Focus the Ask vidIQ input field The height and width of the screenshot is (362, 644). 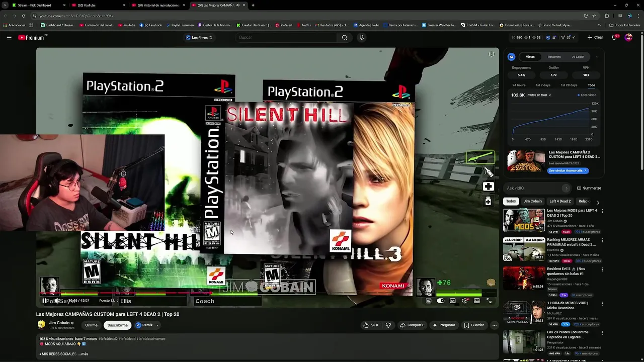tap(533, 188)
